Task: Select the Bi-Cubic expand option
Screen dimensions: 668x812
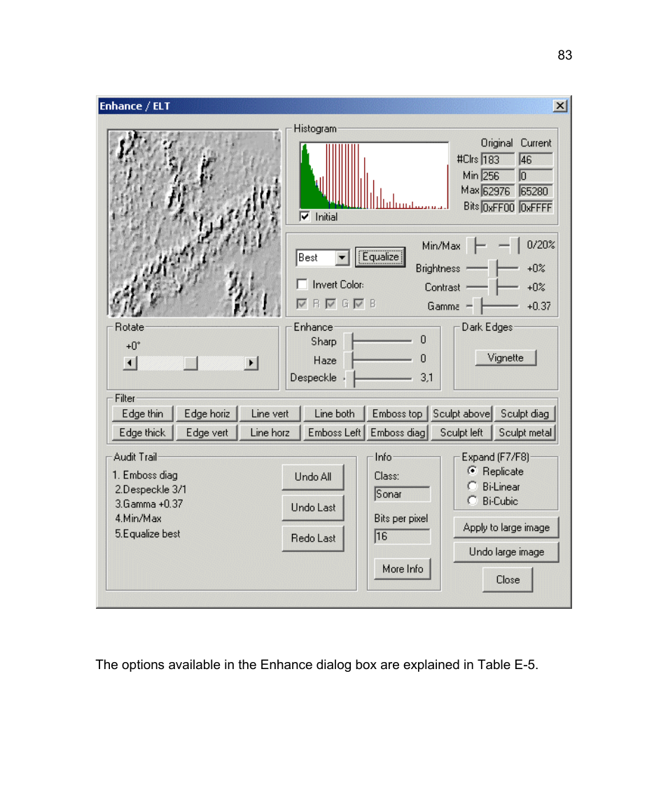Action: tap(472, 502)
